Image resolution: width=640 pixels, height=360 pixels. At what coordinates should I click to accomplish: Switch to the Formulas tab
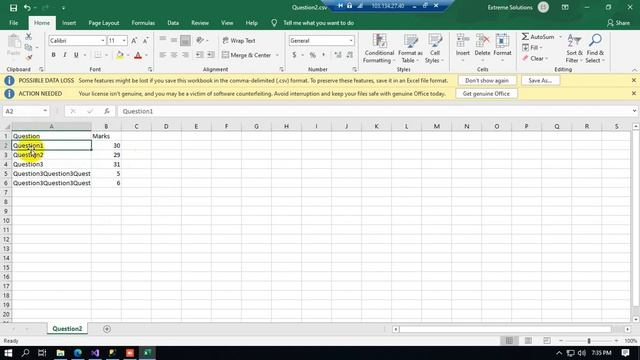coord(143,23)
